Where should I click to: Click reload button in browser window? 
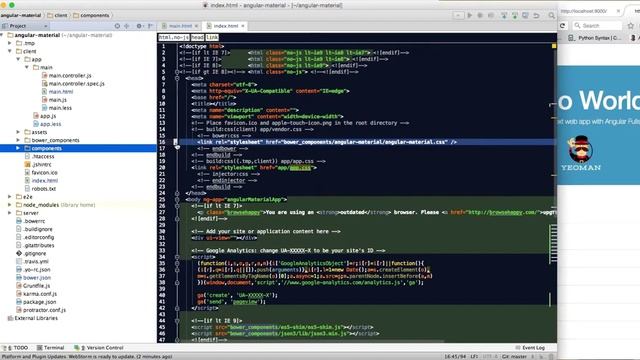(x=562, y=25)
